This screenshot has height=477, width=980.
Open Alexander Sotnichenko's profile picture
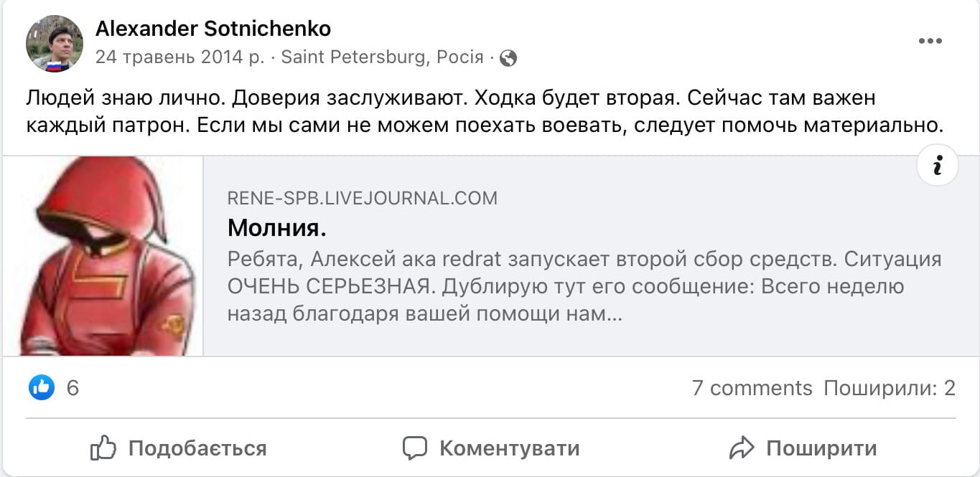click(x=55, y=44)
